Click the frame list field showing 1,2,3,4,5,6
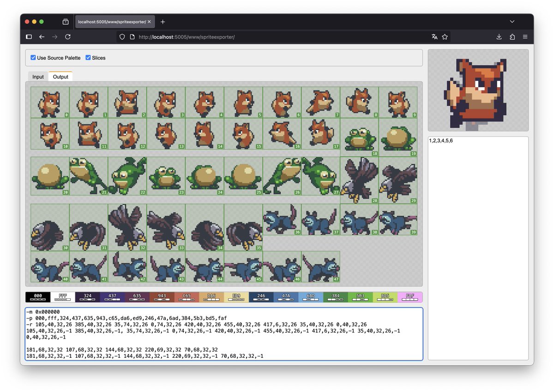Screen dimensions: 554x392 (478, 248)
